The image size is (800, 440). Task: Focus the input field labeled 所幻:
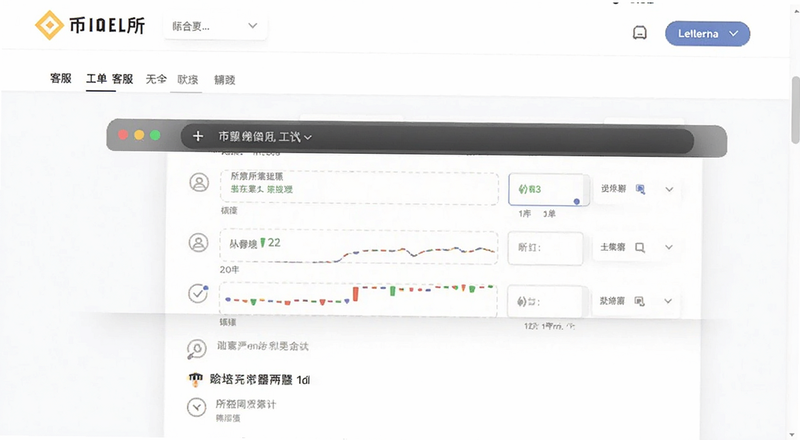545,248
